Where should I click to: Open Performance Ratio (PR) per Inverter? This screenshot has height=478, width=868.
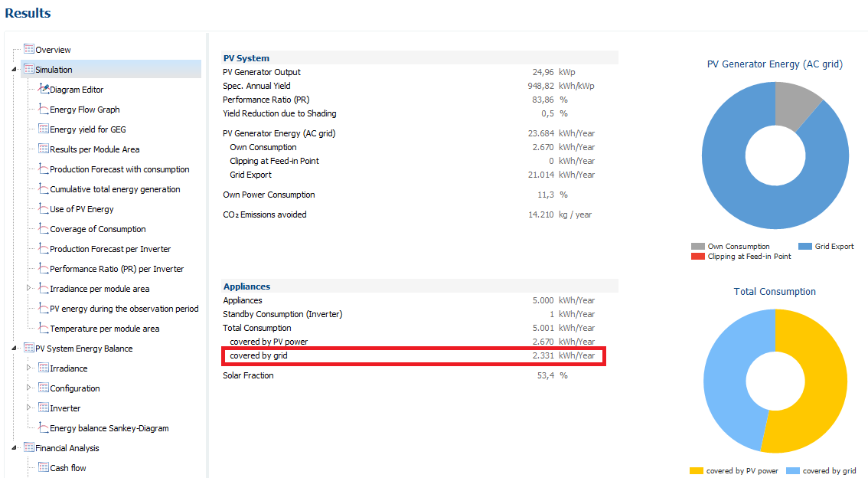click(x=116, y=269)
